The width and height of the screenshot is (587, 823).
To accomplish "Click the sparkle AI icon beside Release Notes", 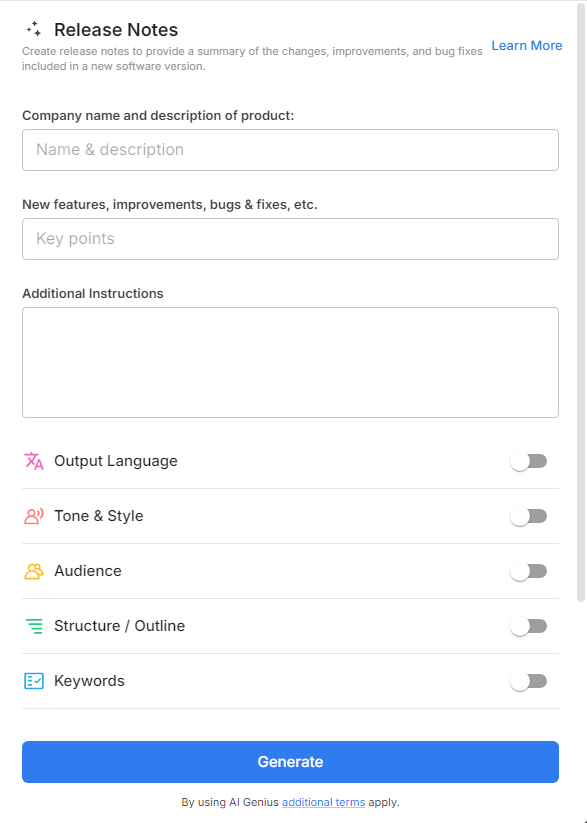I will [x=33, y=30].
